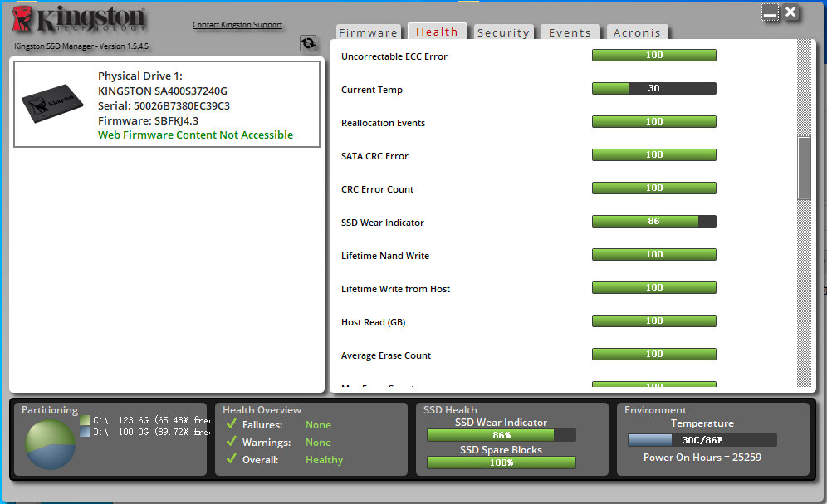827x504 pixels.
Task: Click the CRC Error Count label
Action: [x=377, y=189]
